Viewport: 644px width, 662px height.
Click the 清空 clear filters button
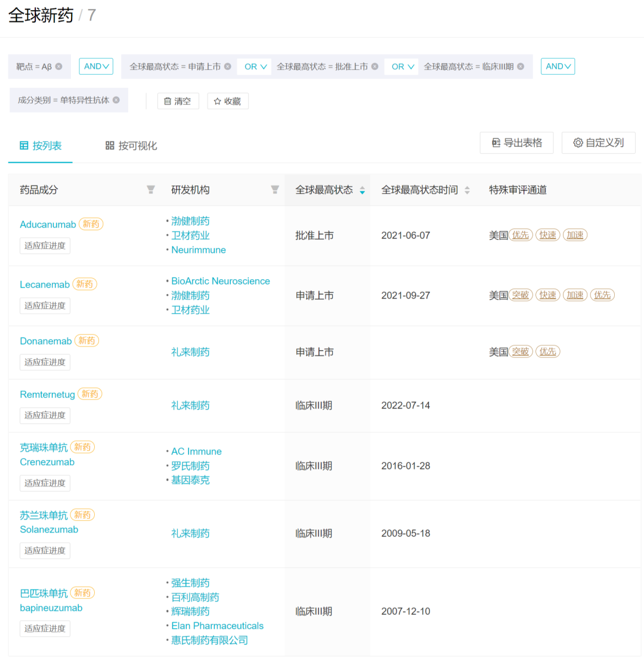(x=178, y=101)
